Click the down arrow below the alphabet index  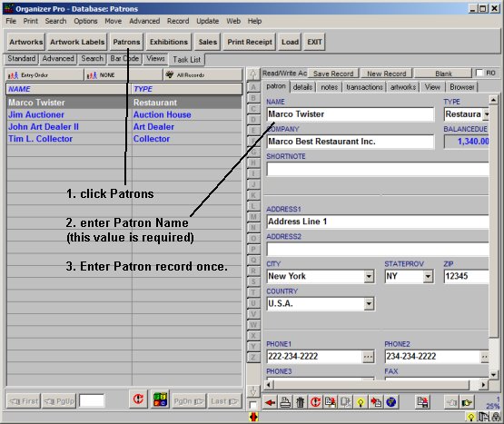[x=253, y=391]
